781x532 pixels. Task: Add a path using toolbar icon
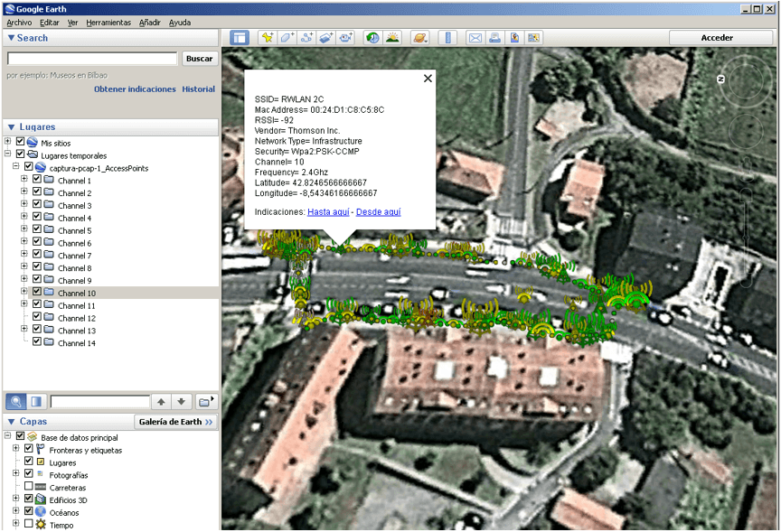pos(306,38)
